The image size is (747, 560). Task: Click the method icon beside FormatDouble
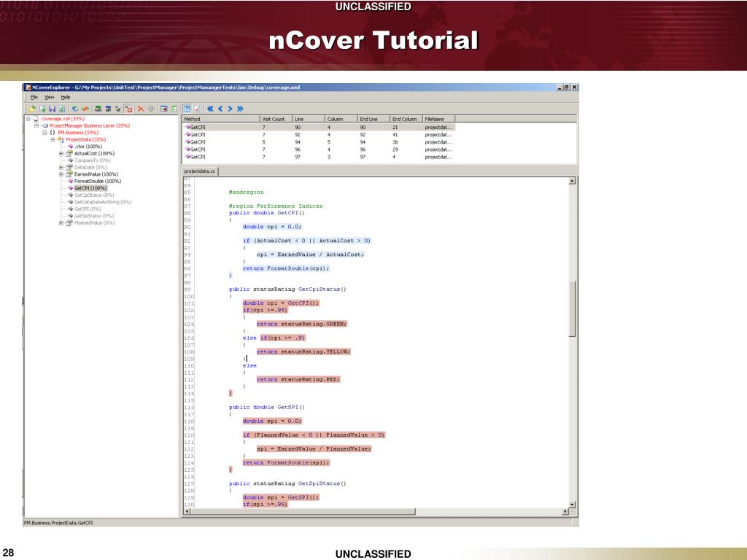(x=71, y=181)
